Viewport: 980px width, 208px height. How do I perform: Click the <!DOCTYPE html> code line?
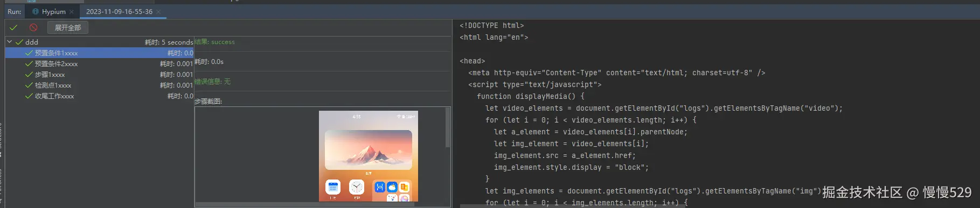coord(491,25)
